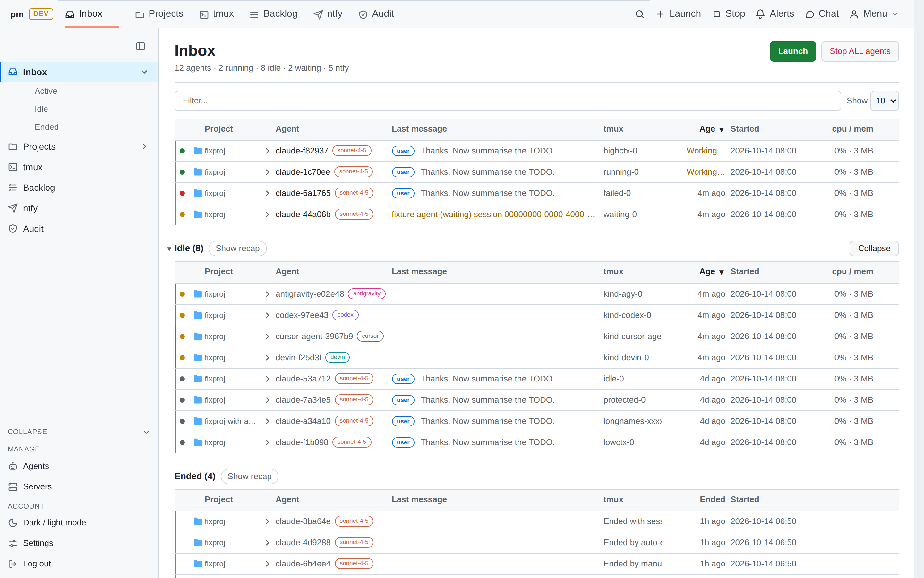Click the Filter input field
Viewport: 924px width, 578px height.
click(x=508, y=101)
